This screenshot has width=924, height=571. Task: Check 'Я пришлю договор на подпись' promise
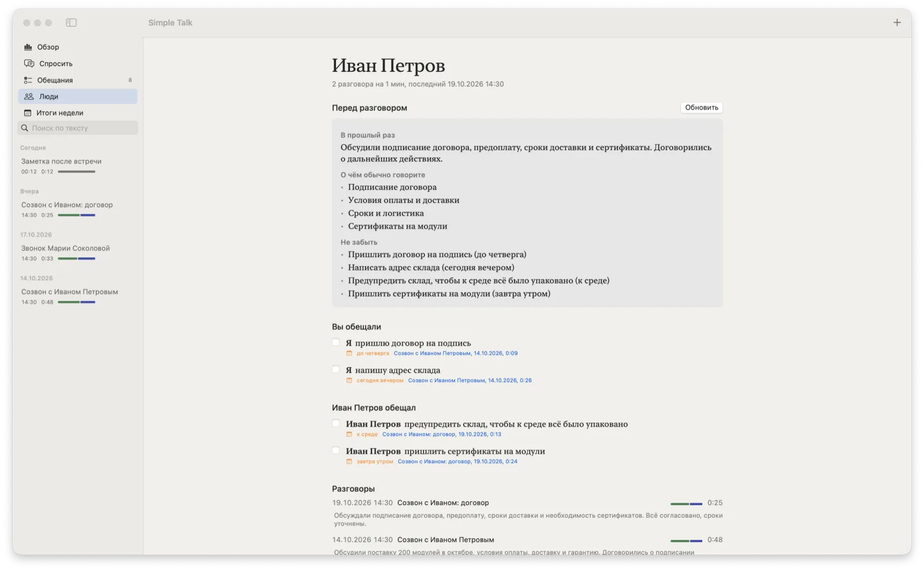click(x=336, y=342)
